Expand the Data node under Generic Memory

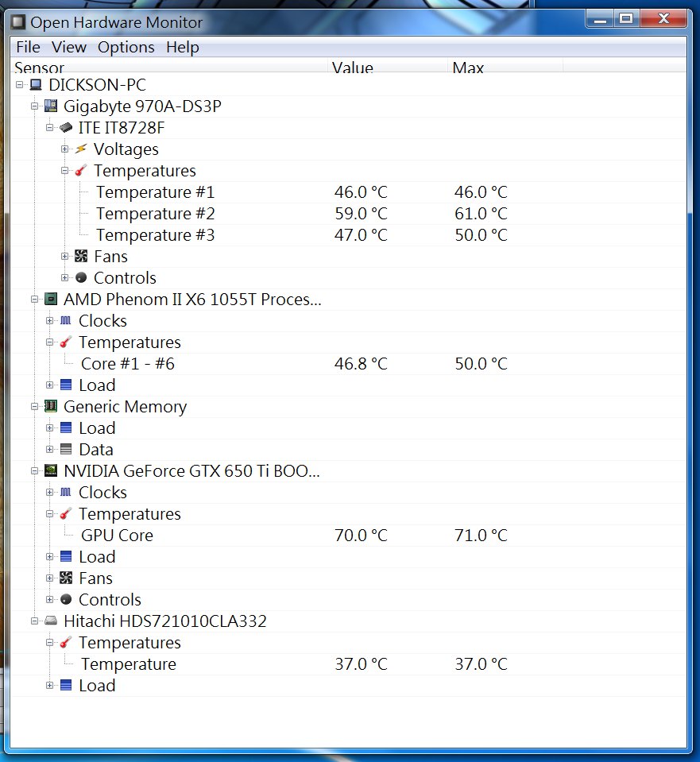49,449
